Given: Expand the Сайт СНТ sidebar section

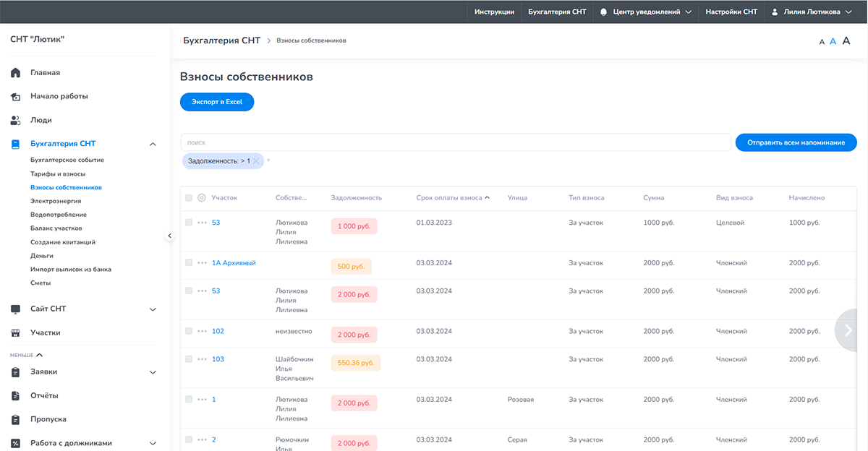Looking at the screenshot, I should (153, 309).
